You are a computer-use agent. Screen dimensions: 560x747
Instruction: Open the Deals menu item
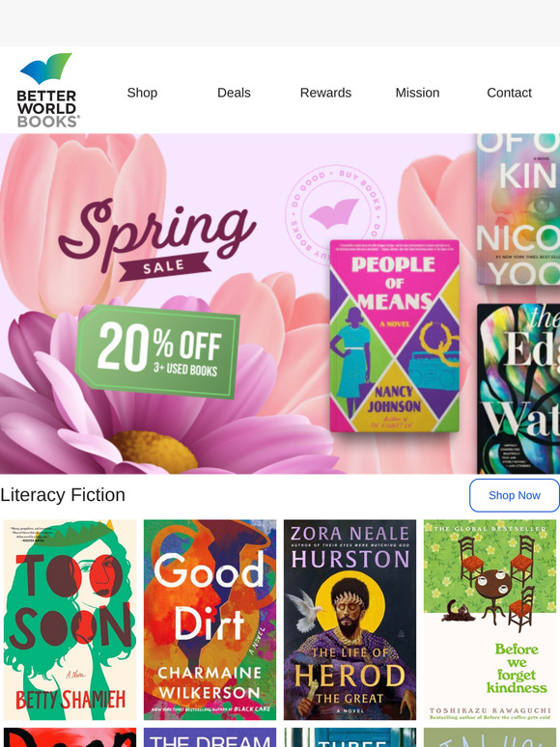[x=234, y=93]
